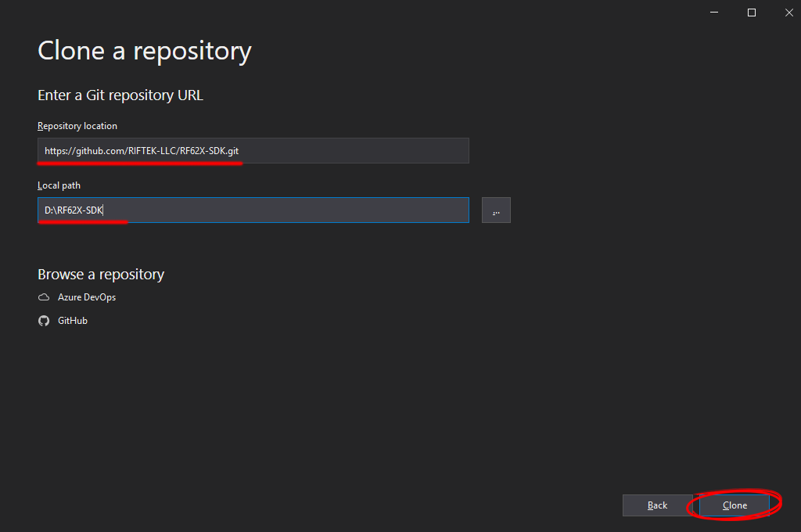The image size is (801, 532).
Task: Maximize the Clone a repository window
Action: 752,13
